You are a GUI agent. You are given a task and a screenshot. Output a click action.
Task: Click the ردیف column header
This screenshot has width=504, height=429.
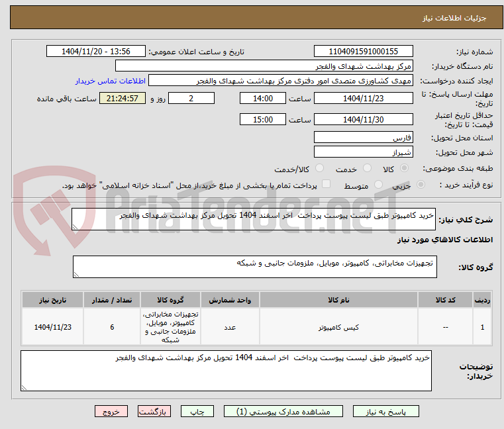click(482, 300)
